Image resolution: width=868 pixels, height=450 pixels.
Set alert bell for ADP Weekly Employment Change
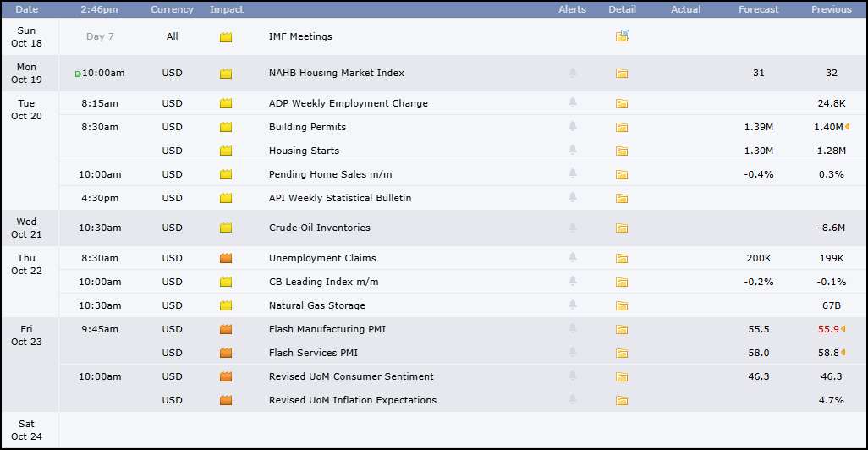[573, 102]
